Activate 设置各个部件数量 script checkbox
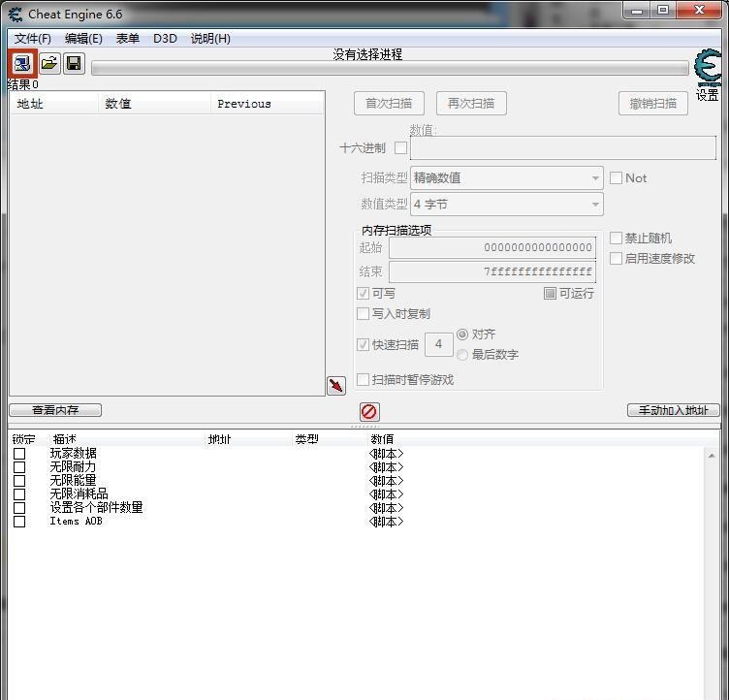The width and height of the screenshot is (729, 700). click(x=19, y=508)
